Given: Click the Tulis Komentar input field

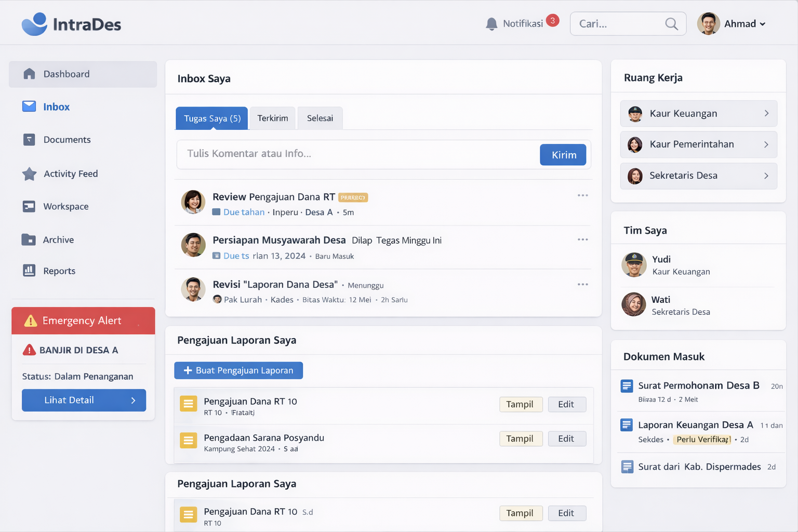Looking at the screenshot, I should 358,154.
